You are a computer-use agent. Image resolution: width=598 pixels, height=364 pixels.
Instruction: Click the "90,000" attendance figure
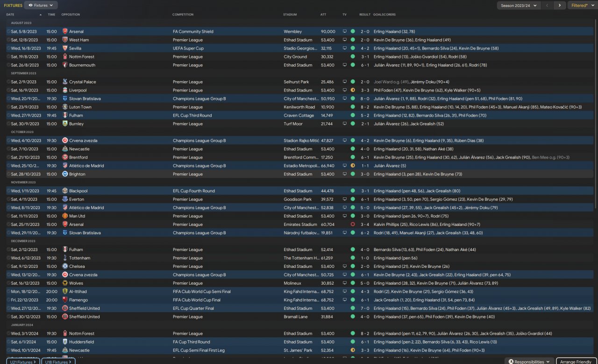(x=328, y=32)
